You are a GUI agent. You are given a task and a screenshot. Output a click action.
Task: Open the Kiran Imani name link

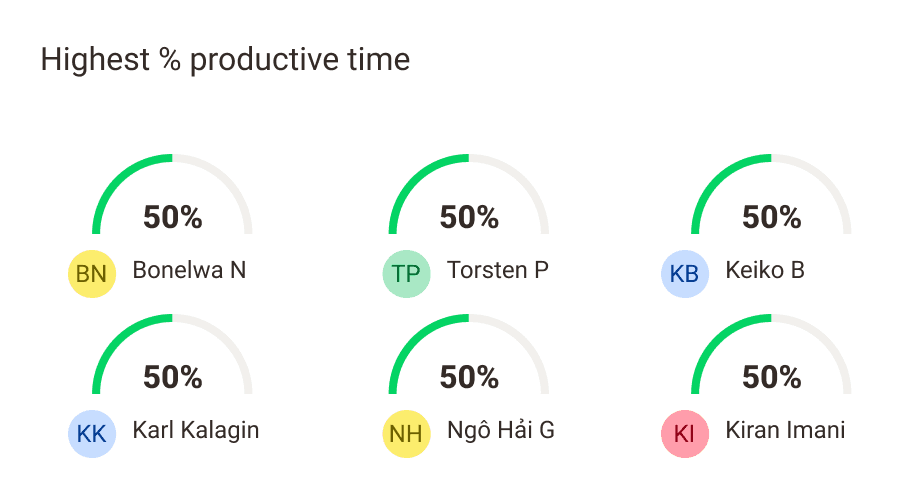point(785,430)
